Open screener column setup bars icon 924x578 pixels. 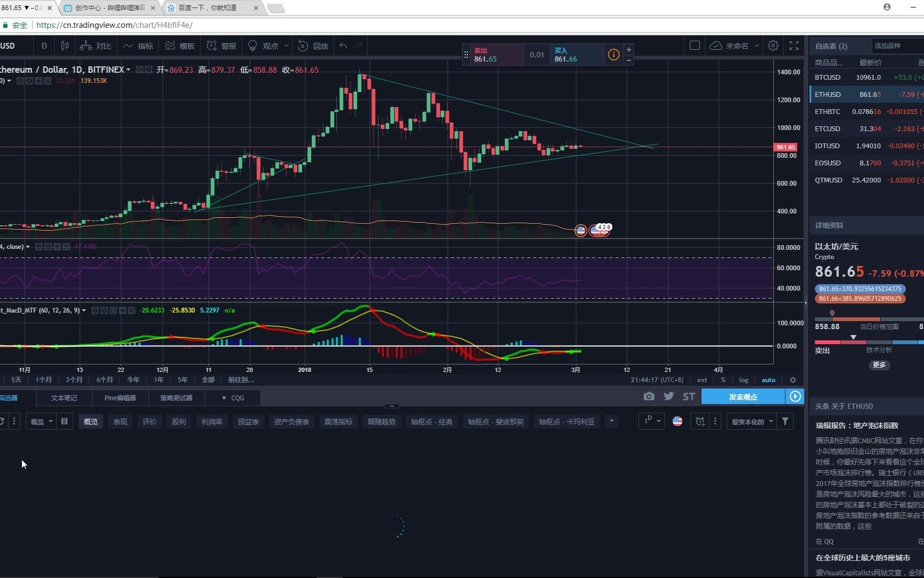point(64,422)
